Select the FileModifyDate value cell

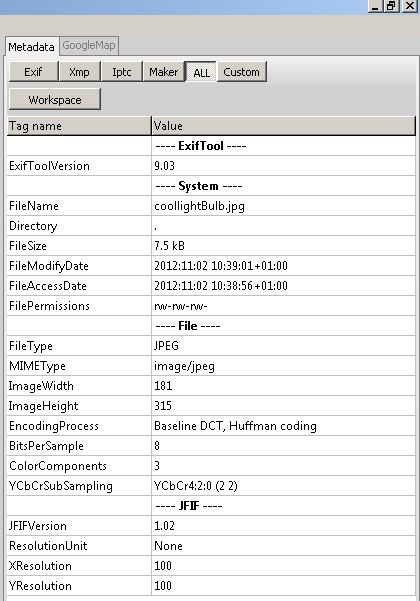pos(284,266)
